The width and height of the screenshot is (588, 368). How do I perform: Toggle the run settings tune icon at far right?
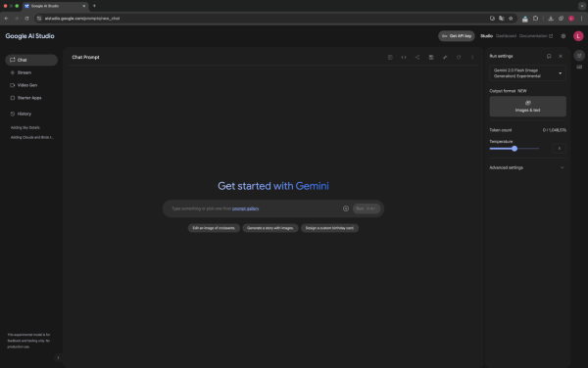579,56
